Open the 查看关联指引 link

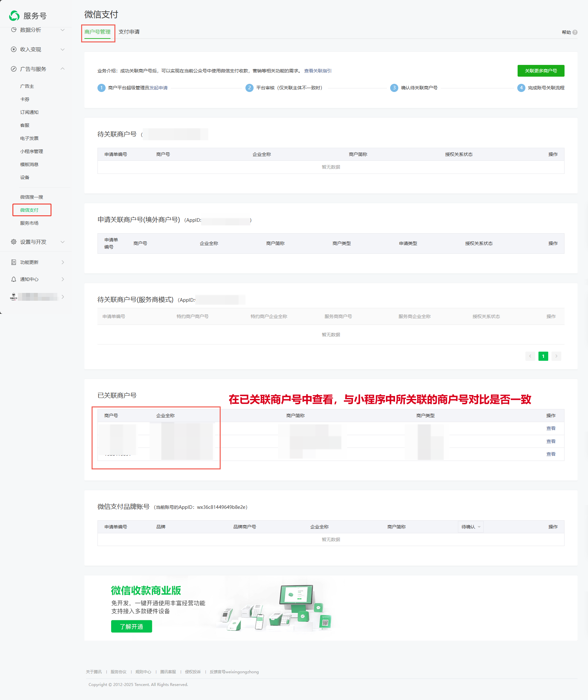(x=317, y=71)
